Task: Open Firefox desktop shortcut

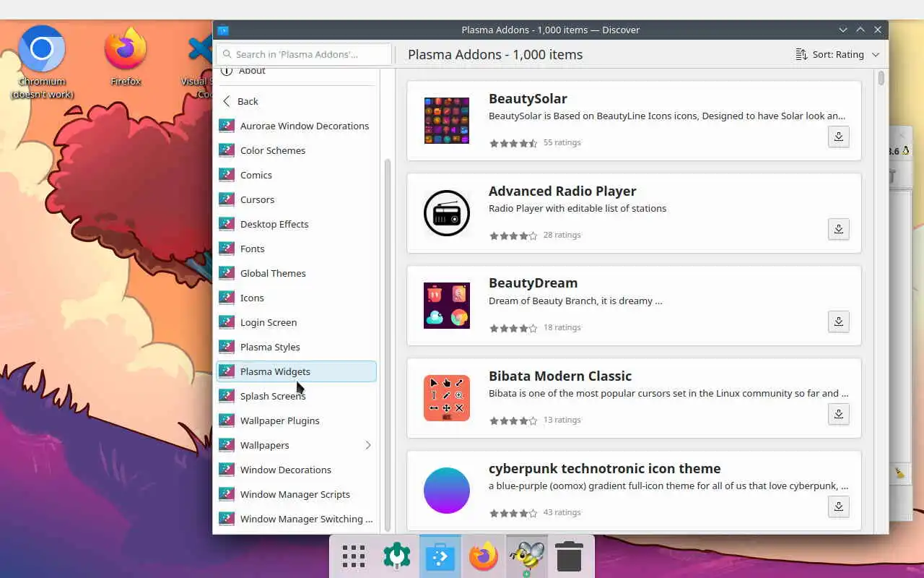Action: click(126, 56)
